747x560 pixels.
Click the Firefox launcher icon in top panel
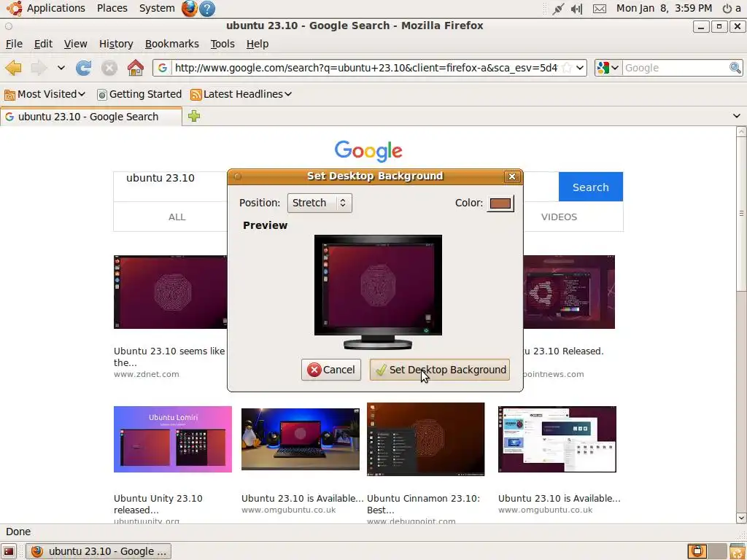coord(189,8)
